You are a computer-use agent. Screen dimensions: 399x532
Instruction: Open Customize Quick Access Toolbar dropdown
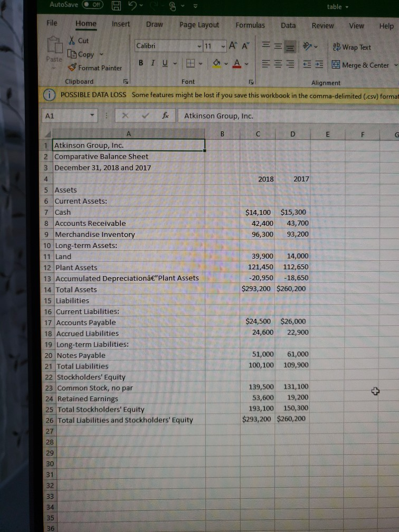(x=195, y=6)
